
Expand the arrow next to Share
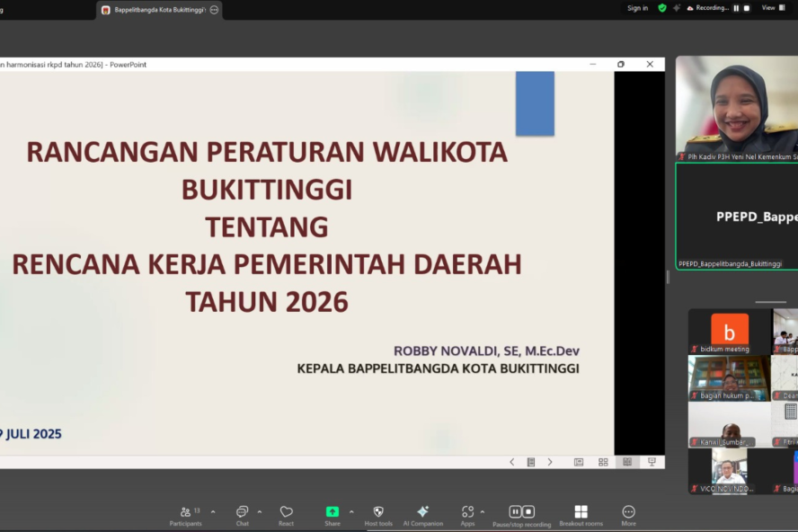(351, 511)
